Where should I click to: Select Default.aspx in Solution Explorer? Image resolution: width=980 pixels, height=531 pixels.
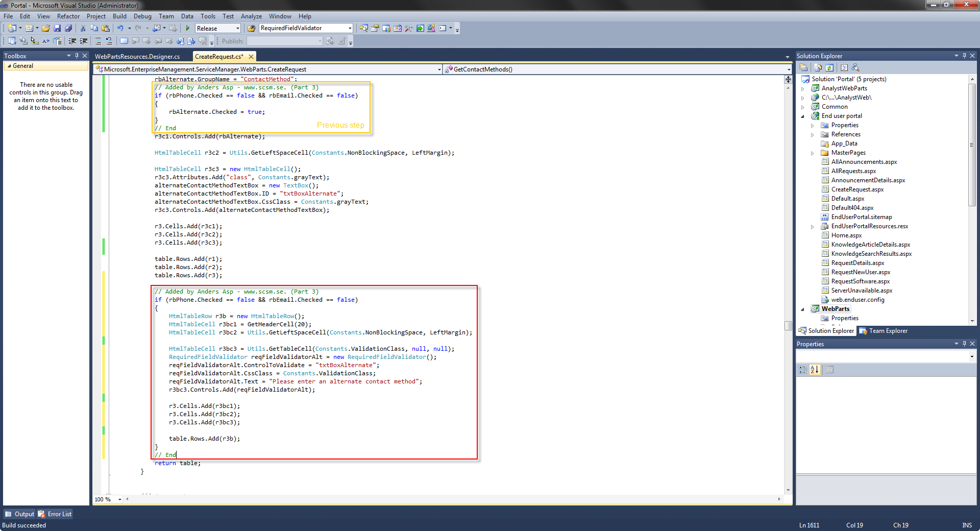848,199
